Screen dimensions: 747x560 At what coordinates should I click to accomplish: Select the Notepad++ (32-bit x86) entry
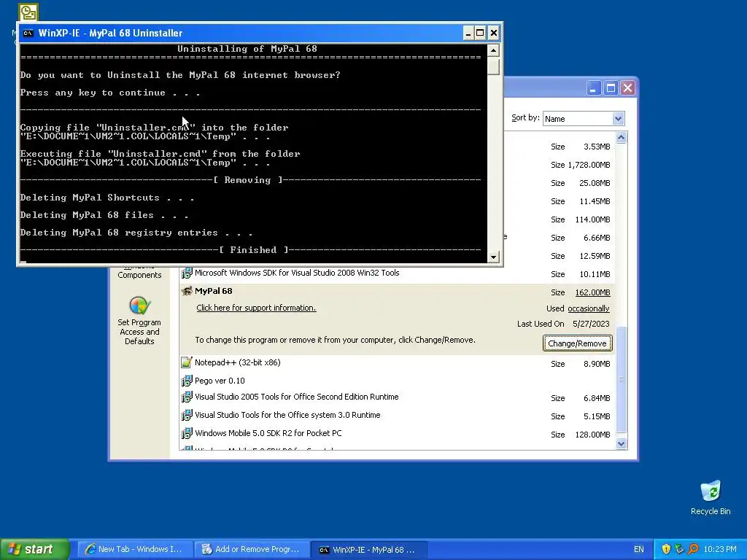tap(237, 362)
